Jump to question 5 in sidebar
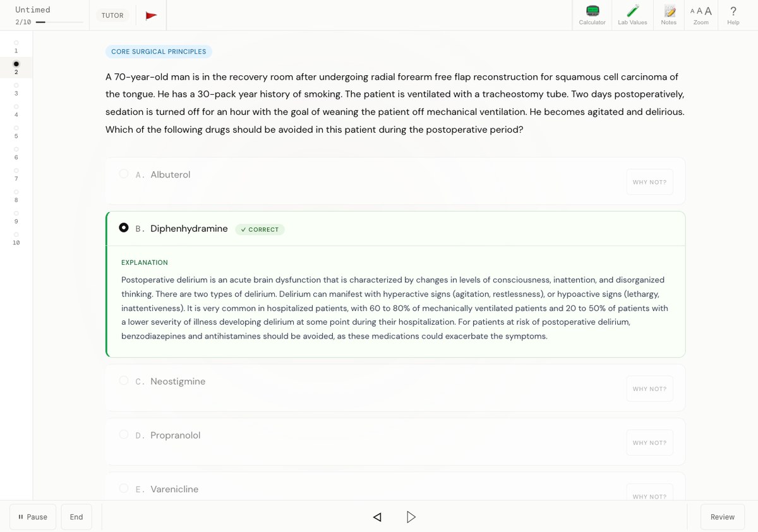 (16, 132)
